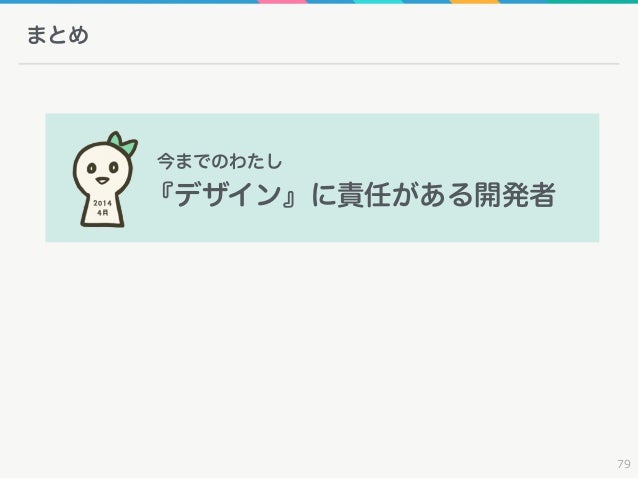Click the word 責任 in the headline
Viewport: 638px width, 479px height.
coord(364,195)
